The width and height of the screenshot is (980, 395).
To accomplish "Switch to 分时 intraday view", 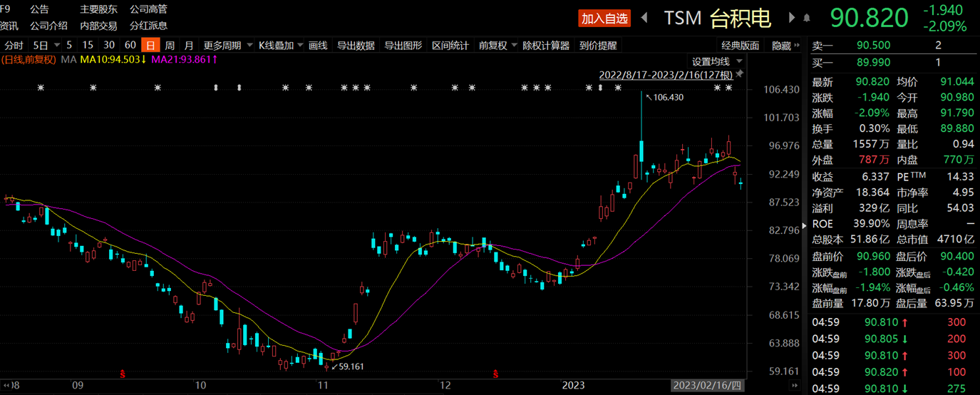I will tap(14, 46).
